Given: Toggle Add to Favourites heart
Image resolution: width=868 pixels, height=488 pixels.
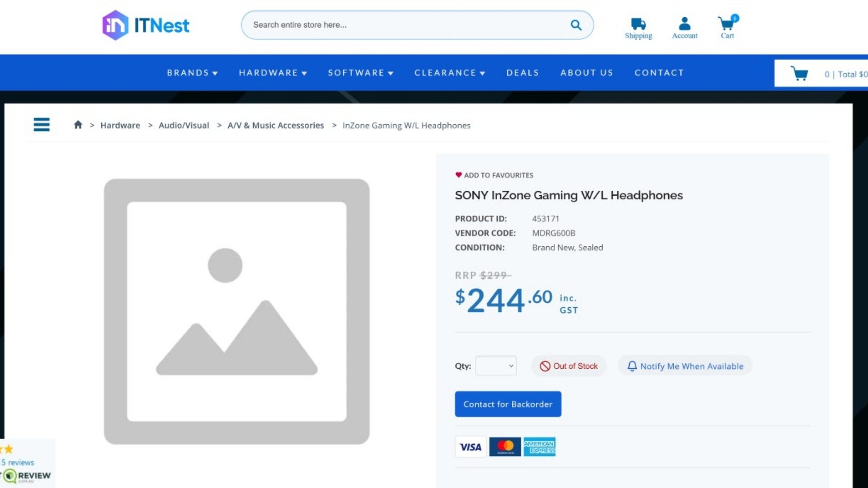Looking at the screenshot, I should pyautogui.click(x=458, y=175).
